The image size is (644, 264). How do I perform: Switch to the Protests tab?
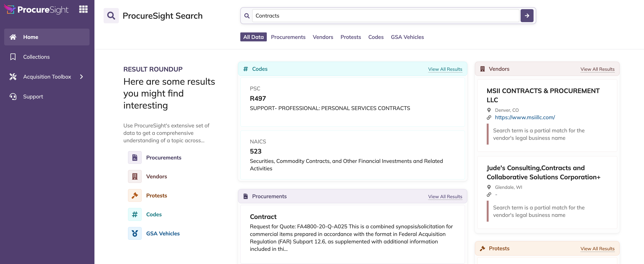coord(351,37)
